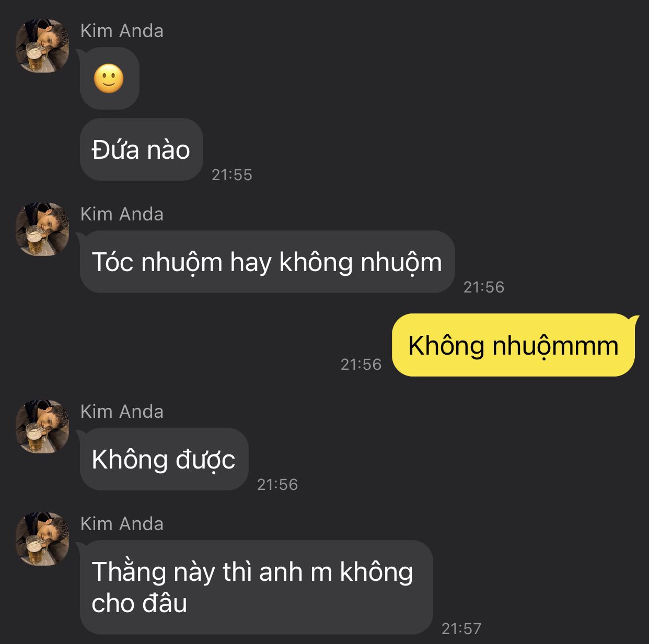649x644 pixels.
Task: Click the smiley face emoji message
Action: (x=109, y=78)
